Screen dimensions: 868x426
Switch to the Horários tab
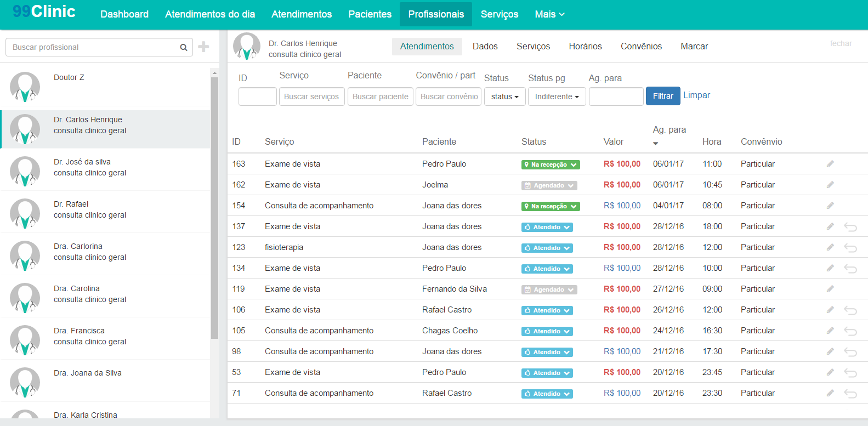tap(585, 47)
